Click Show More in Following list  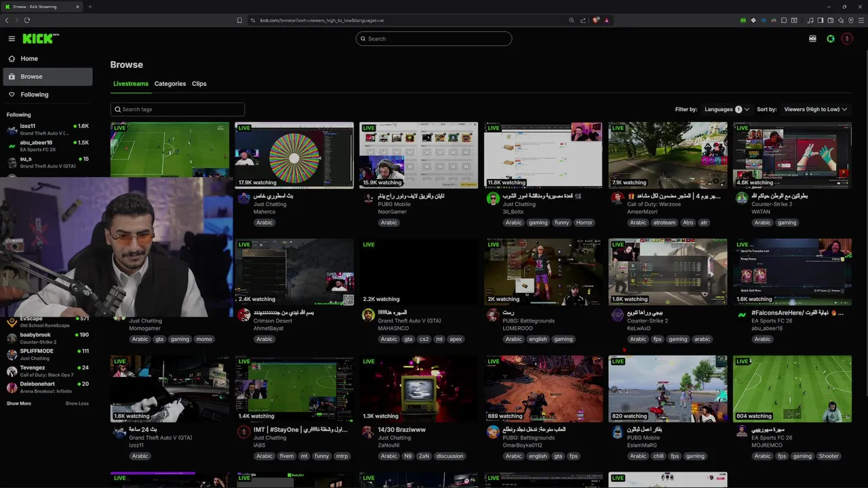point(19,403)
